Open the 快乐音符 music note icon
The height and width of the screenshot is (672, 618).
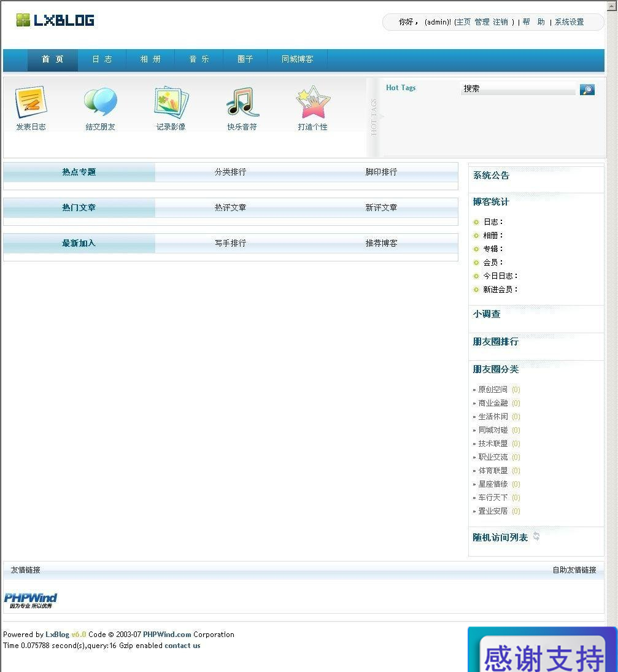click(x=242, y=102)
